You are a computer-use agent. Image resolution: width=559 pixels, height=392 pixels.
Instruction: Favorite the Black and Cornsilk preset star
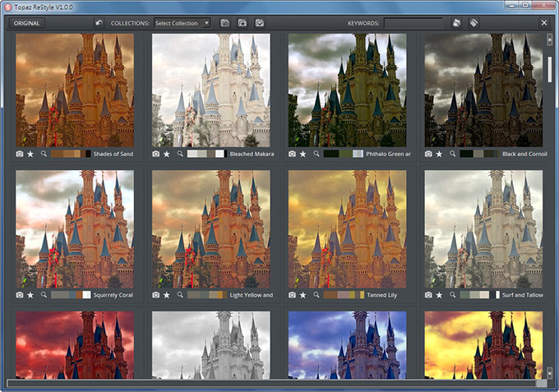pyautogui.click(x=439, y=154)
